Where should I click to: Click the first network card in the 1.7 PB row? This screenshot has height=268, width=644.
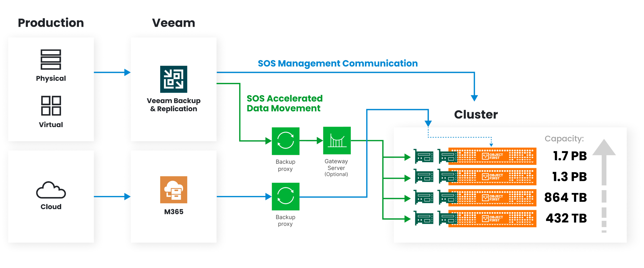(424, 156)
